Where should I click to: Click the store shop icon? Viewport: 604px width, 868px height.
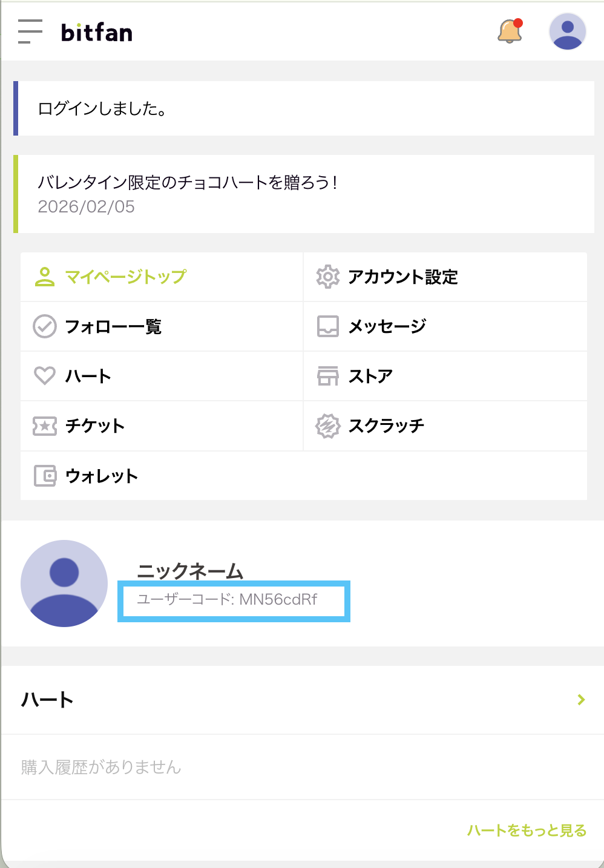point(327,376)
